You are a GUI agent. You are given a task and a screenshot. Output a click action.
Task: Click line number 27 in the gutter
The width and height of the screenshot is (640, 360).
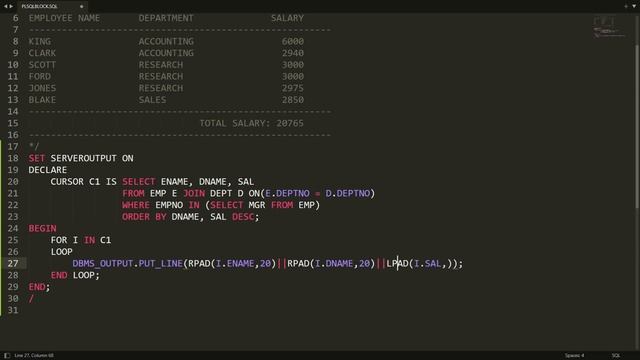coord(13,264)
